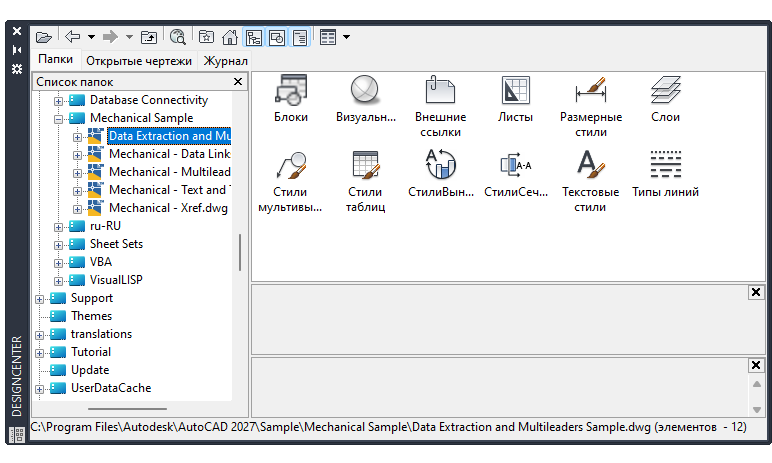The image size is (772, 463).
Task: Click description pane scroll down arrow
Action: (x=757, y=410)
